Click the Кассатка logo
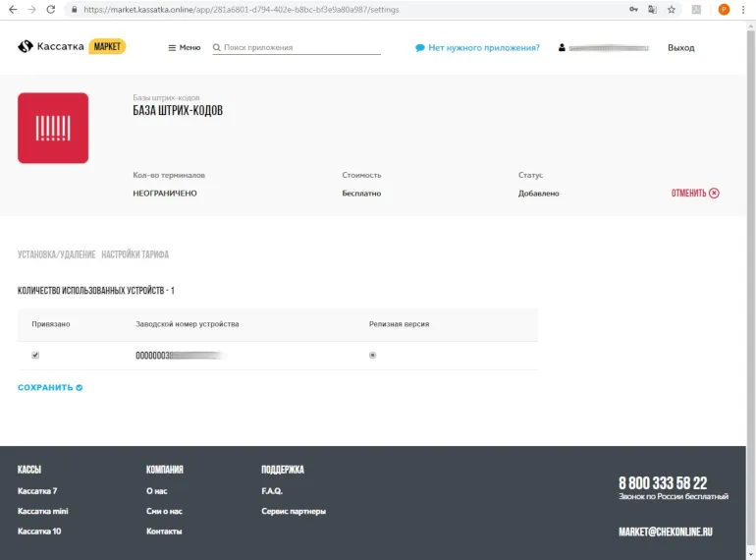This screenshot has width=756, height=560. tap(51, 46)
